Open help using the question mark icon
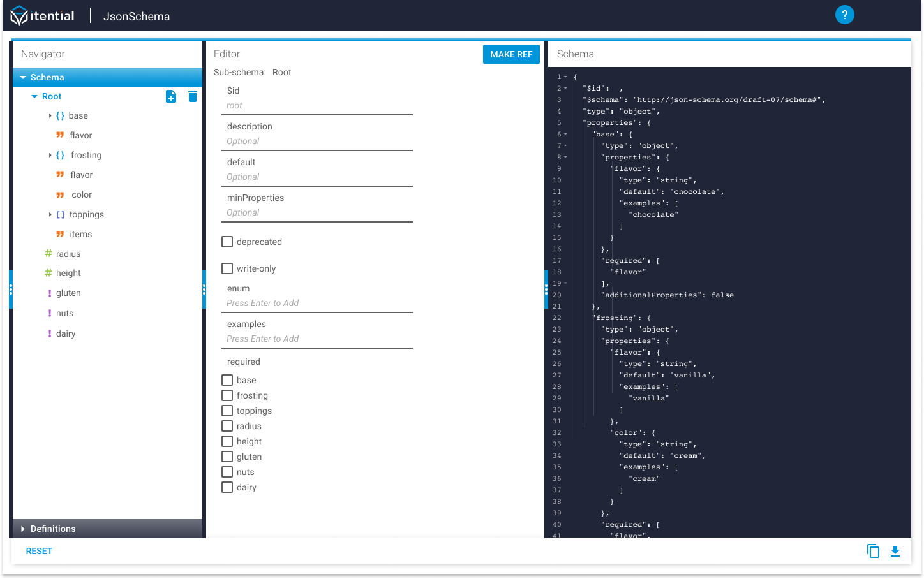 (845, 14)
